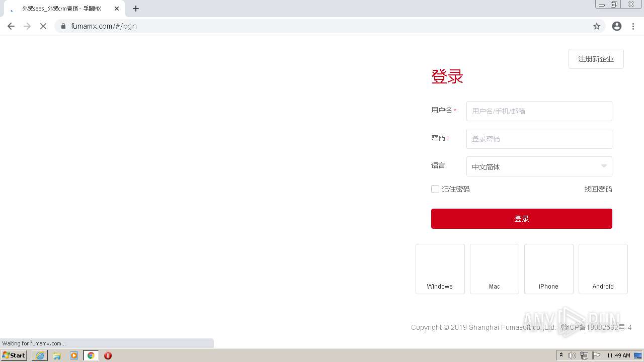644x362 pixels.
Task: Open the Windows Start menu
Action: (x=14, y=355)
